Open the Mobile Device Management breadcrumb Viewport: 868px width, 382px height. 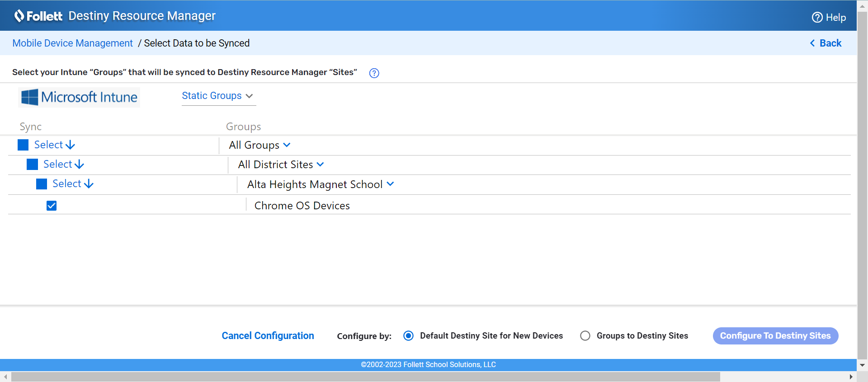72,43
